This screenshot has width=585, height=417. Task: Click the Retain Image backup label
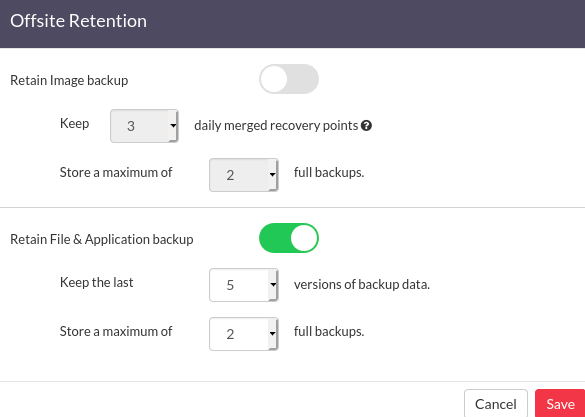(x=69, y=80)
